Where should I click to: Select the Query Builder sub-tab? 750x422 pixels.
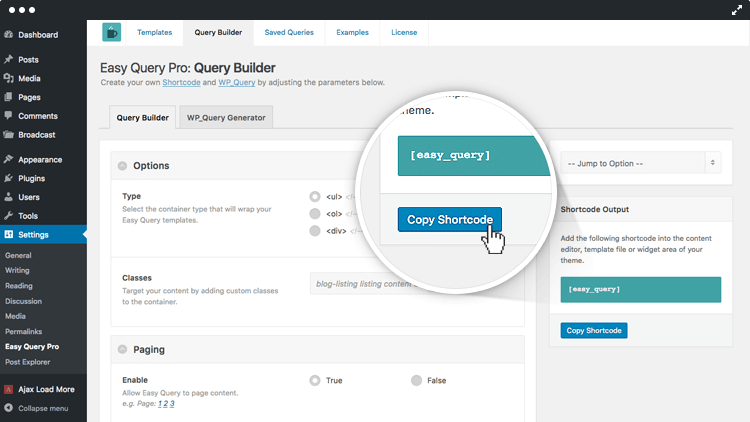point(143,117)
